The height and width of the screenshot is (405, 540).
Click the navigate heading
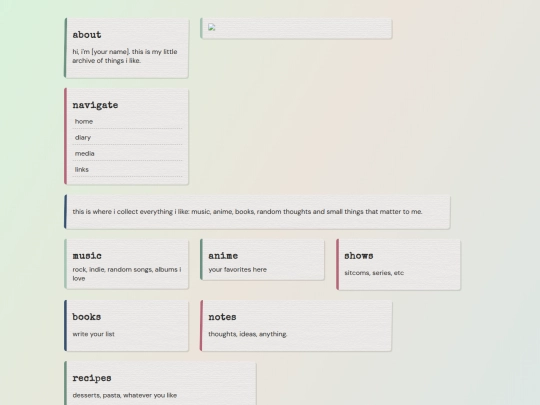pos(95,105)
